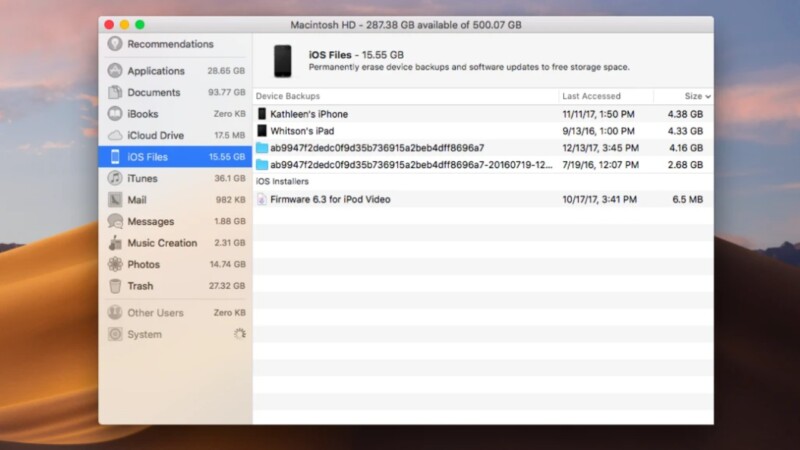This screenshot has height=450, width=800.
Task: Click the Firmware 6.3 installer file icon
Action: (x=261, y=199)
